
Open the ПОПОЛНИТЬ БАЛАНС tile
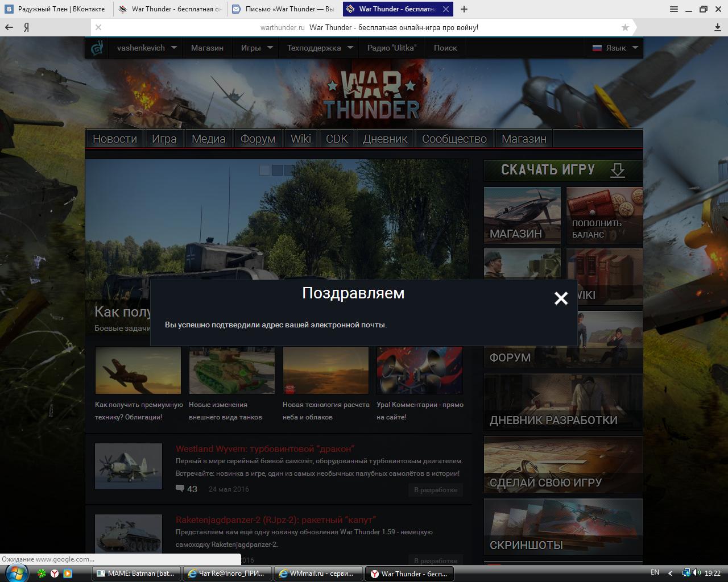pos(604,215)
